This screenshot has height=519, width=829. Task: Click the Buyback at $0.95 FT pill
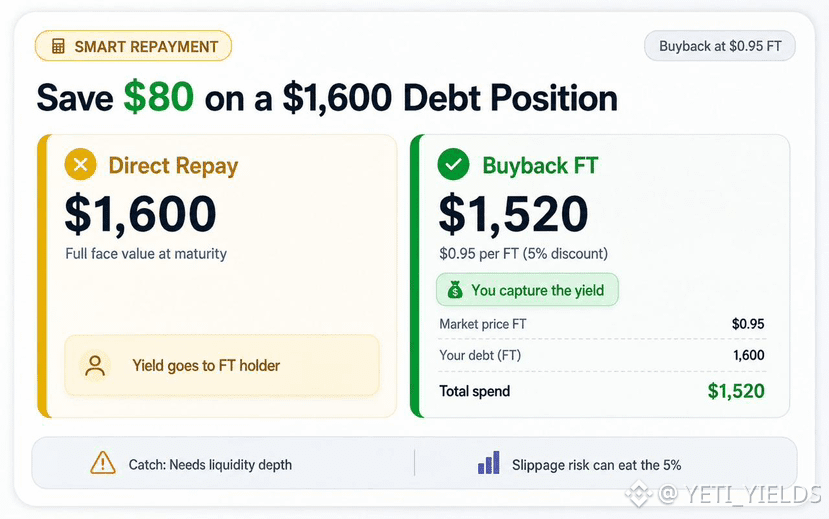pos(720,46)
